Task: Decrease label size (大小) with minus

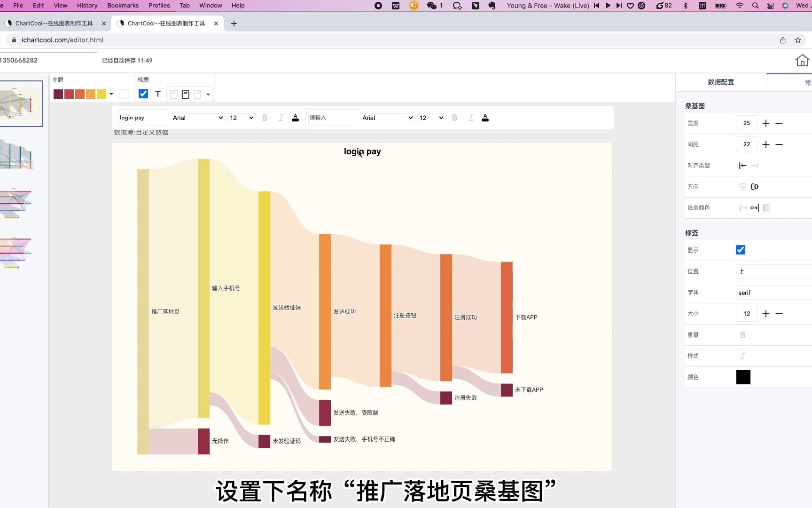Action: [779, 314]
